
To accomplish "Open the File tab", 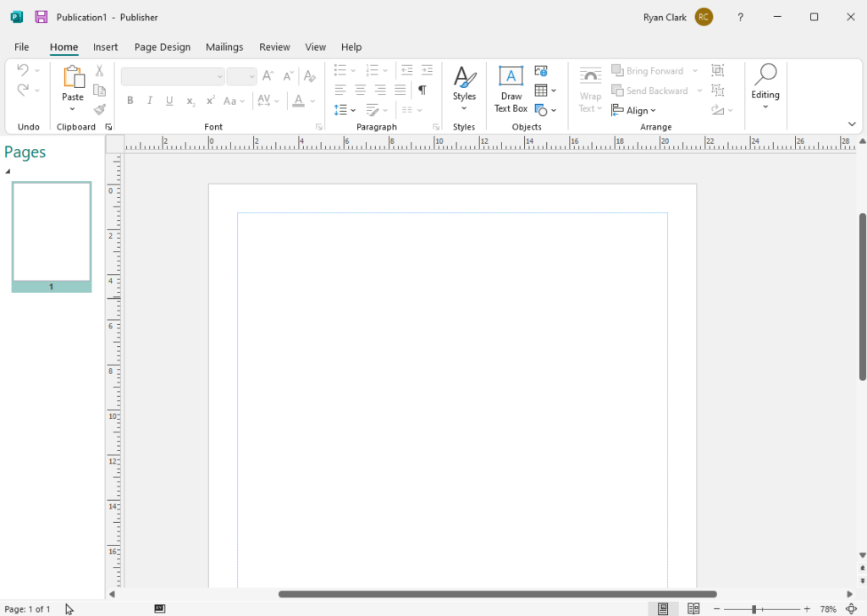I will (x=21, y=47).
